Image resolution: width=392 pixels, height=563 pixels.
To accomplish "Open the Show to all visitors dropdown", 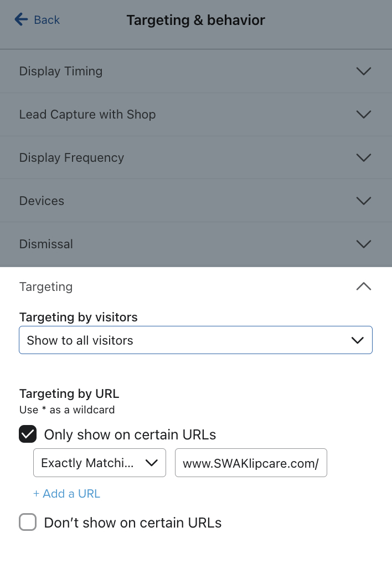I will pyautogui.click(x=195, y=340).
